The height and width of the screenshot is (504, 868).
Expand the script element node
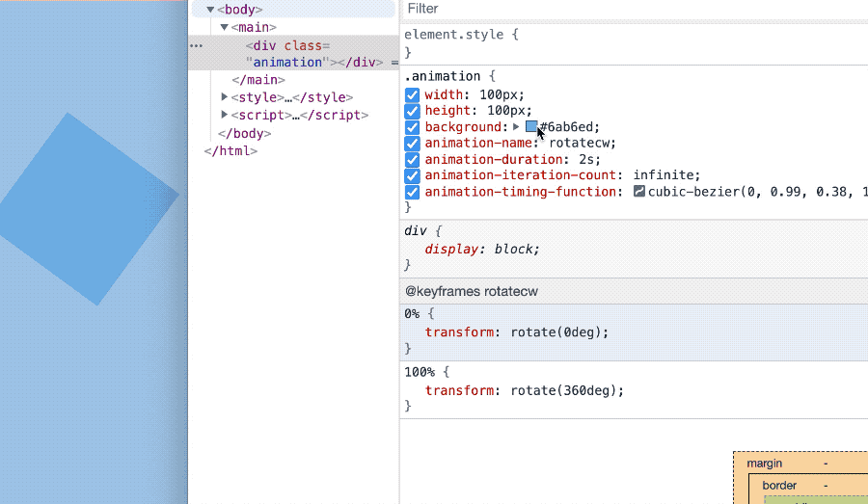click(x=224, y=115)
